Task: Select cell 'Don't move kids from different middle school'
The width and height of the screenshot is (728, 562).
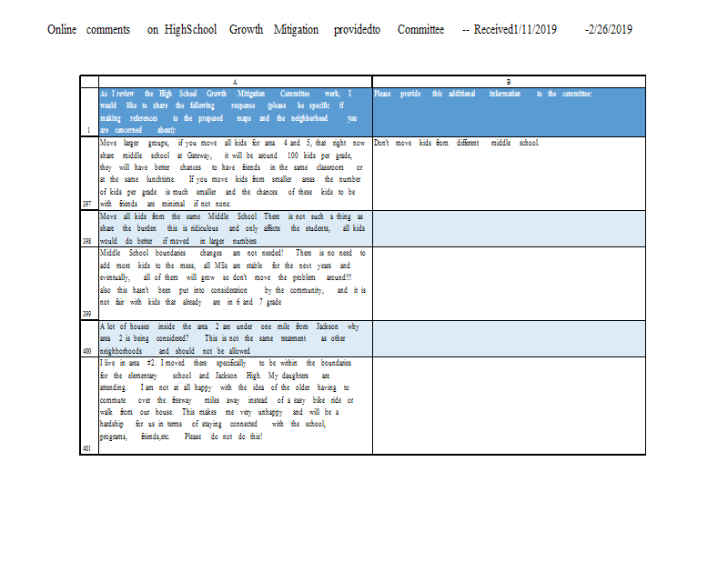Action: [509, 174]
